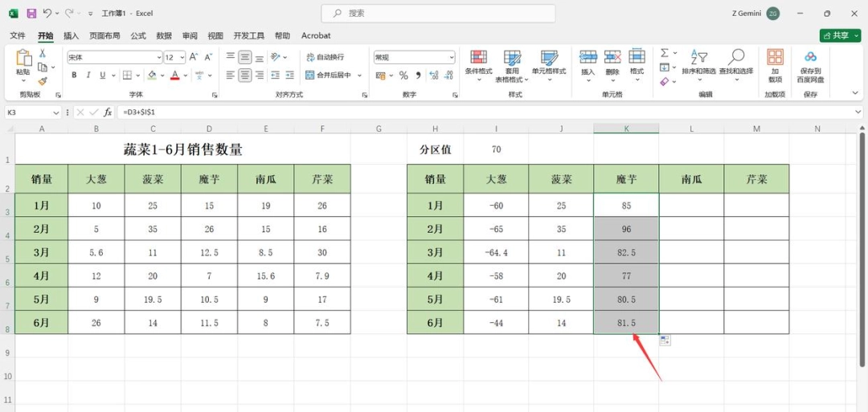This screenshot has width=868, height=412.
Task: Switch to the Formulas (公式) tab
Action: click(138, 35)
